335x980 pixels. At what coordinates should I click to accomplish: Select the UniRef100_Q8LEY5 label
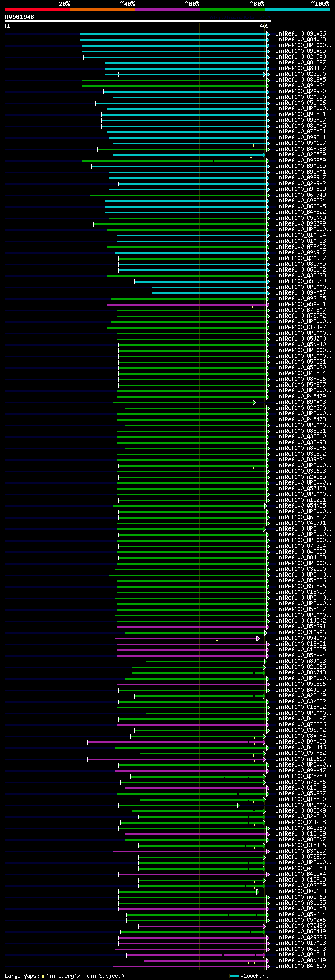300,80
